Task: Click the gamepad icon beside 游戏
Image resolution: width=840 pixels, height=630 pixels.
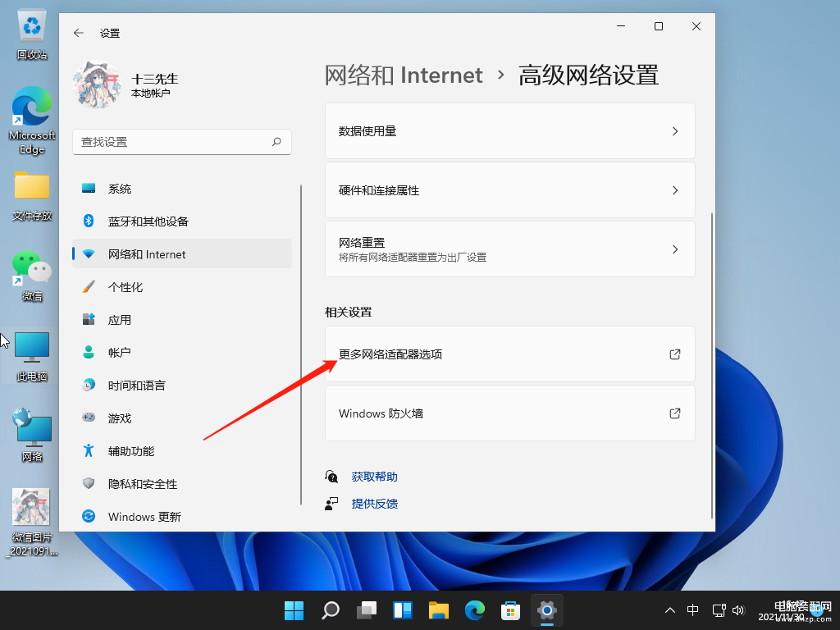Action: click(x=89, y=418)
